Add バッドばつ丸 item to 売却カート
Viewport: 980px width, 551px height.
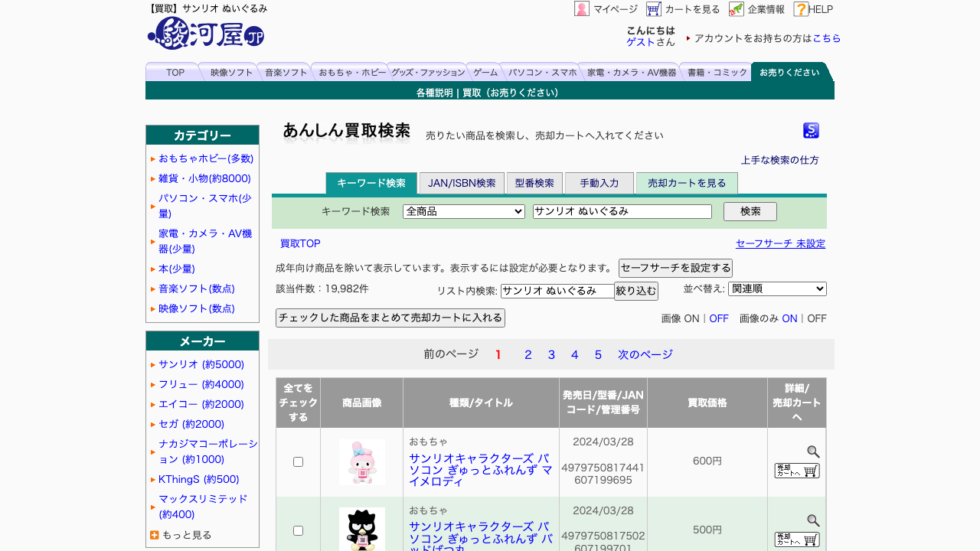click(x=797, y=540)
